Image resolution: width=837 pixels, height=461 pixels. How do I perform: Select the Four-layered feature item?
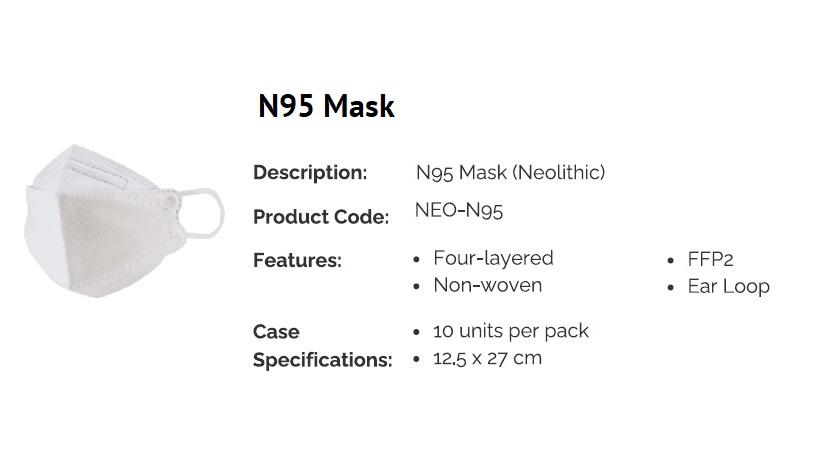point(493,258)
